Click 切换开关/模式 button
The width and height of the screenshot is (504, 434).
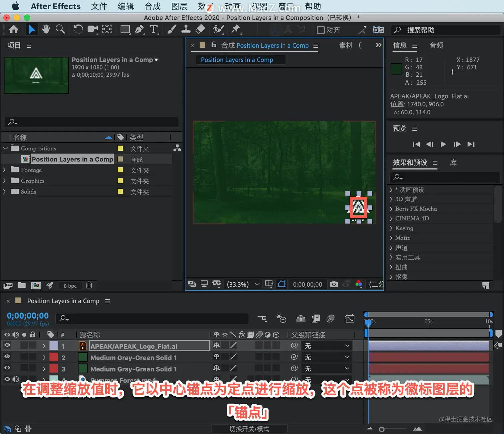pos(249,429)
